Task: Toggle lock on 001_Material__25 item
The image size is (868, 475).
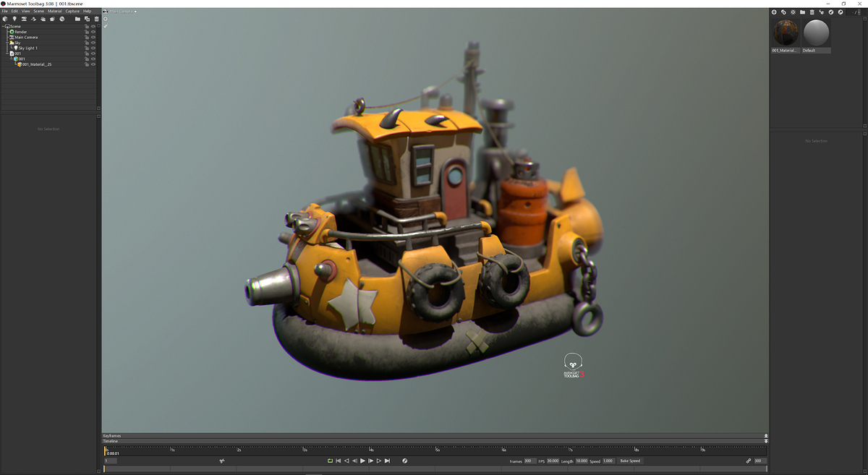Action: 87,64
